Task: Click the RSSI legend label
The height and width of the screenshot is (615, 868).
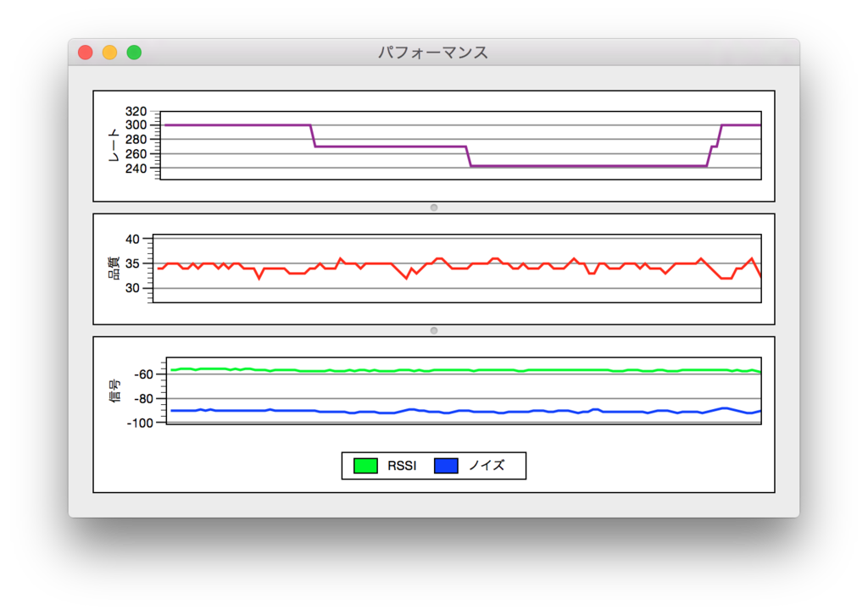Action: point(402,466)
